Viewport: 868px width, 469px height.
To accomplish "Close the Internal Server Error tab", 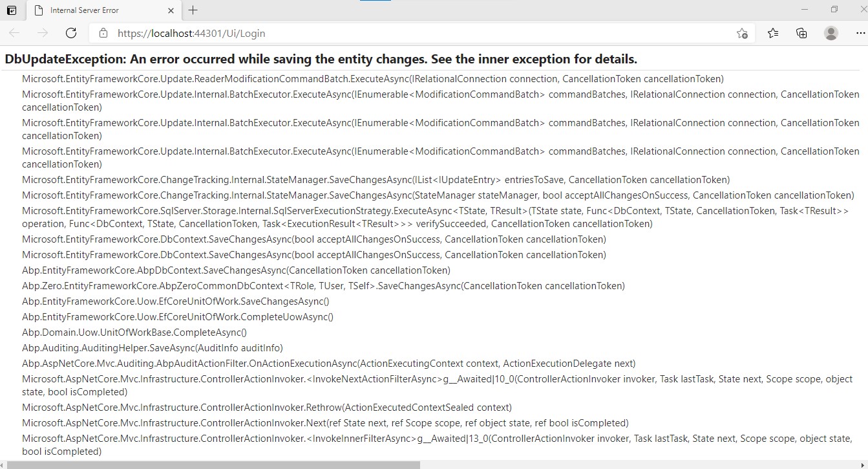I will click(x=170, y=10).
